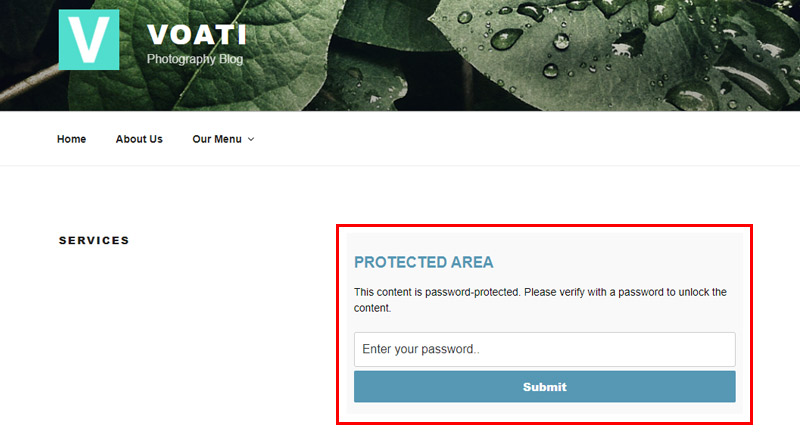Select the Our Menu navigation label
This screenshot has width=800, height=444.
point(217,139)
